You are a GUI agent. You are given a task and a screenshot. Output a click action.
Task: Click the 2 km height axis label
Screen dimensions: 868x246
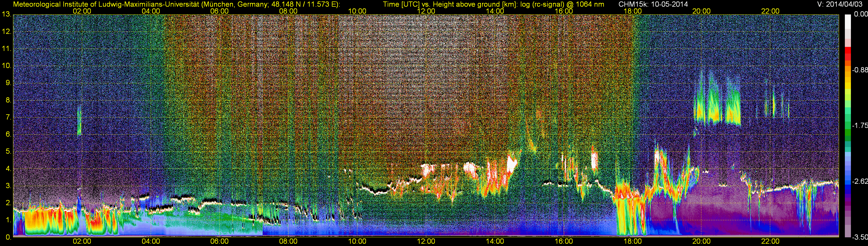pyautogui.click(x=8, y=203)
